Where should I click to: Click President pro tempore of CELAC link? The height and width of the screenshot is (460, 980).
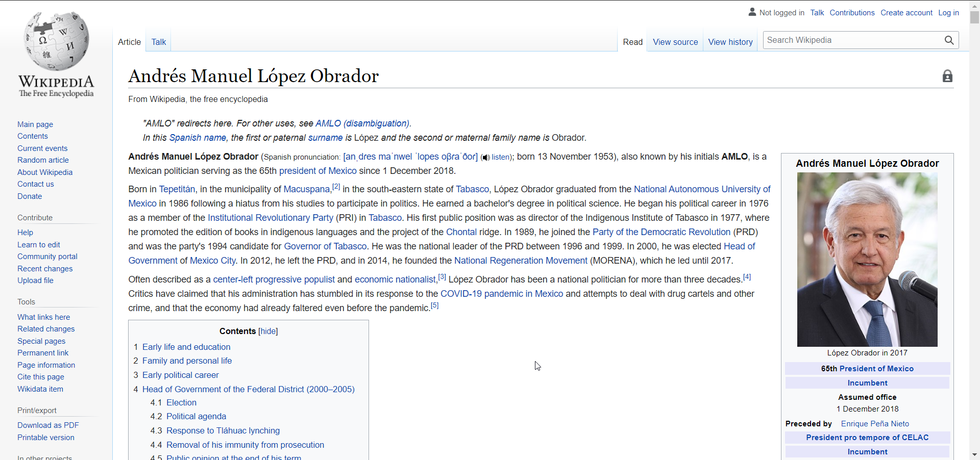pos(867,438)
